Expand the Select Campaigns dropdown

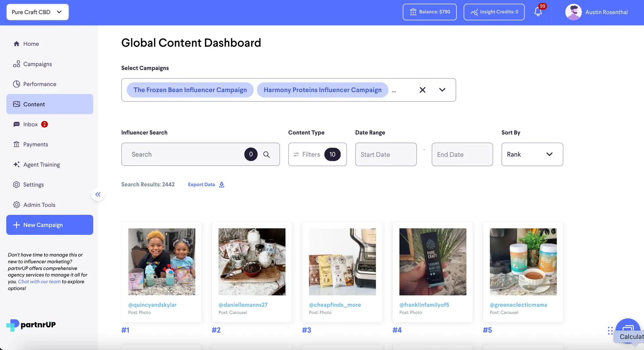point(442,90)
